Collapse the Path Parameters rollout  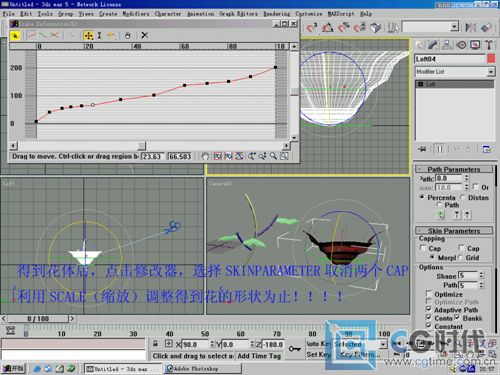coord(454,169)
